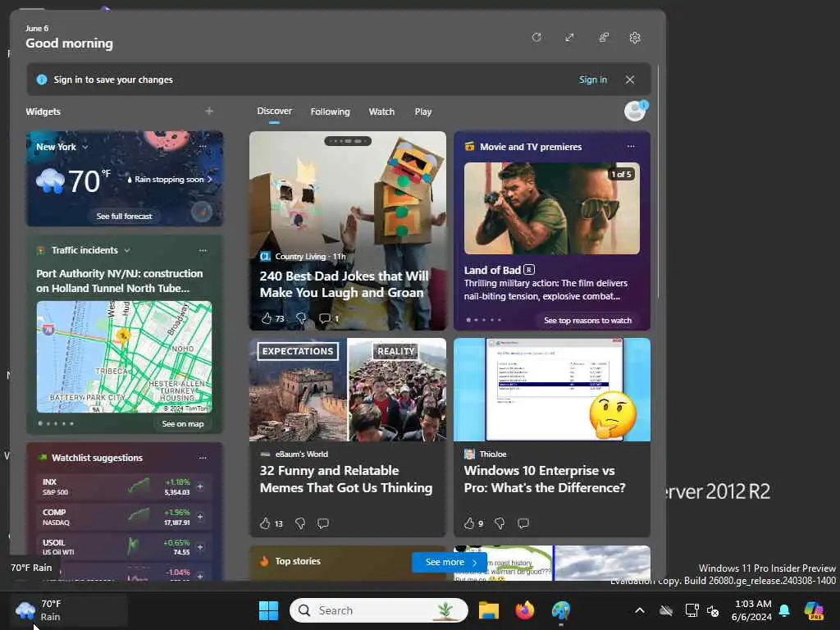Click the 70°F Rain taskbar weather button

pos(68,610)
